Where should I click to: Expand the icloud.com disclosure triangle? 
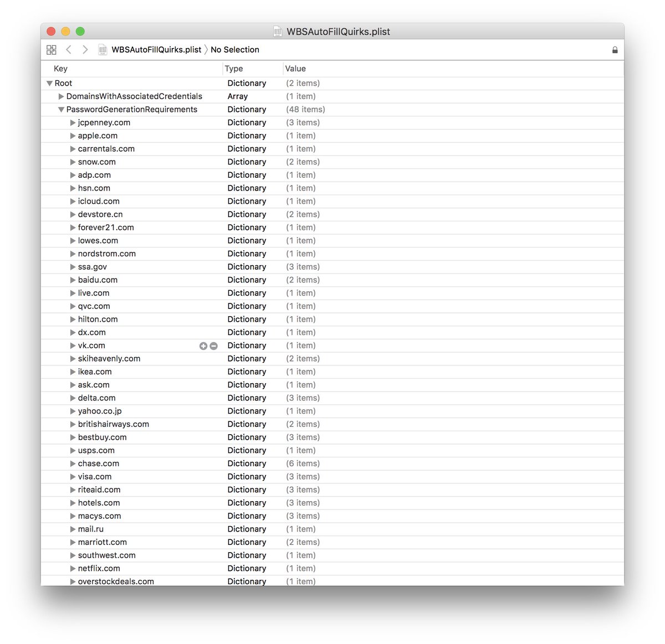pyautogui.click(x=73, y=202)
